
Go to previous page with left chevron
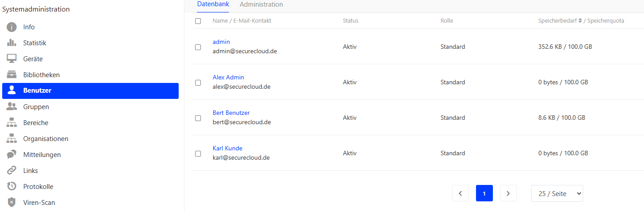click(x=460, y=193)
